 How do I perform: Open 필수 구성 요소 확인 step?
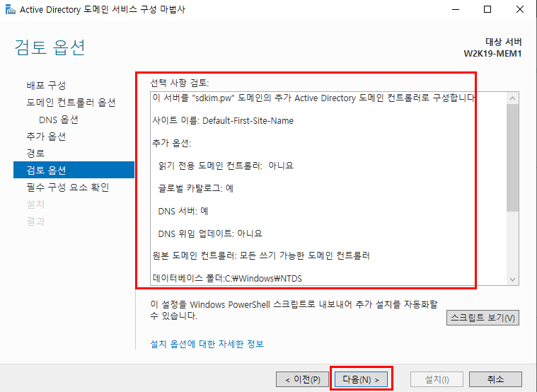point(68,187)
